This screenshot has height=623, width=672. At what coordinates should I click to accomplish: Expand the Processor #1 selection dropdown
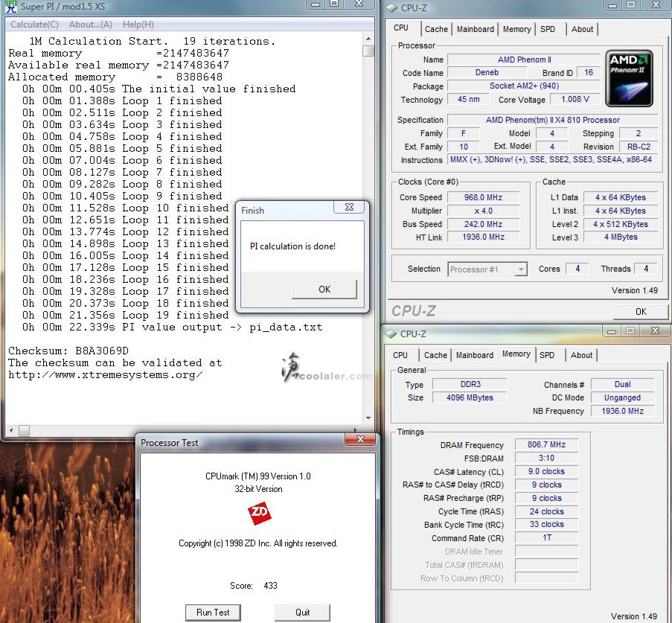point(521,269)
